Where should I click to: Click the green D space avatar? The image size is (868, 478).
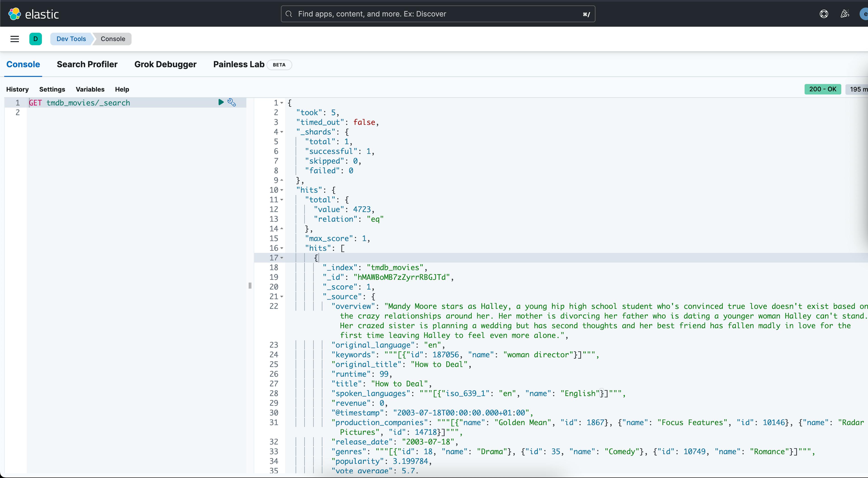35,39
